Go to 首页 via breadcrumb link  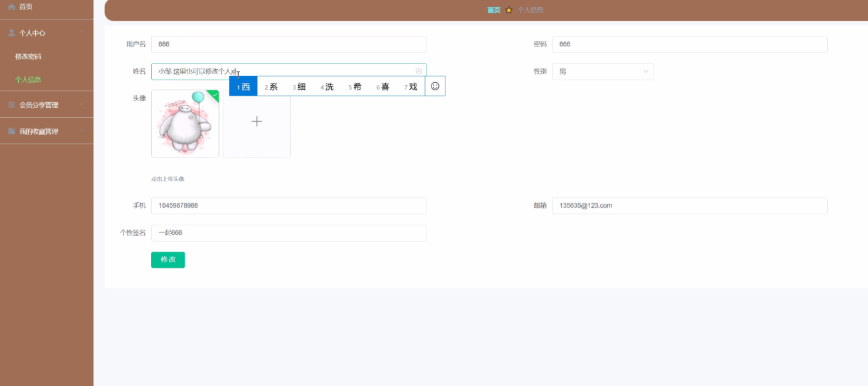(494, 10)
